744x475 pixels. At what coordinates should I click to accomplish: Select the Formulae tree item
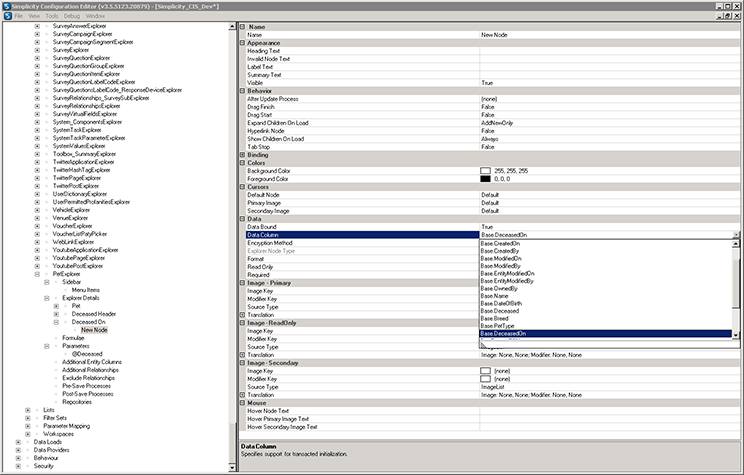(73, 338)
